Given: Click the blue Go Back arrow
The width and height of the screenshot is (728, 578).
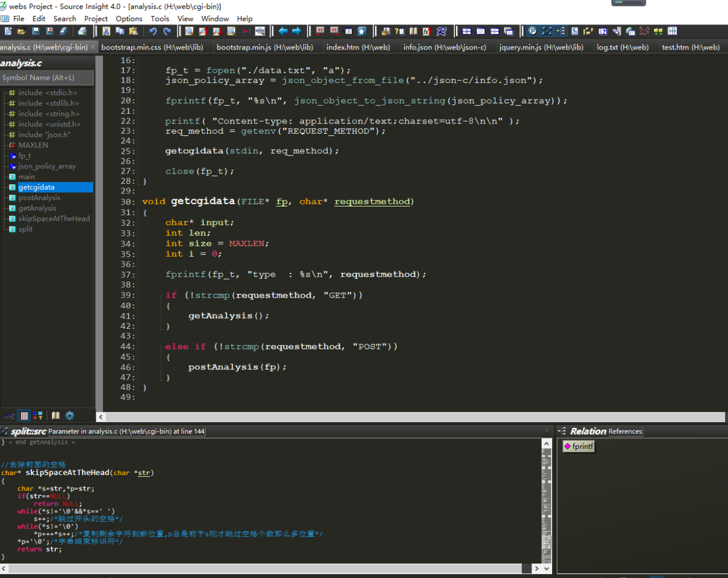Looking at the screenshot, I should click(x=283, y=31).
